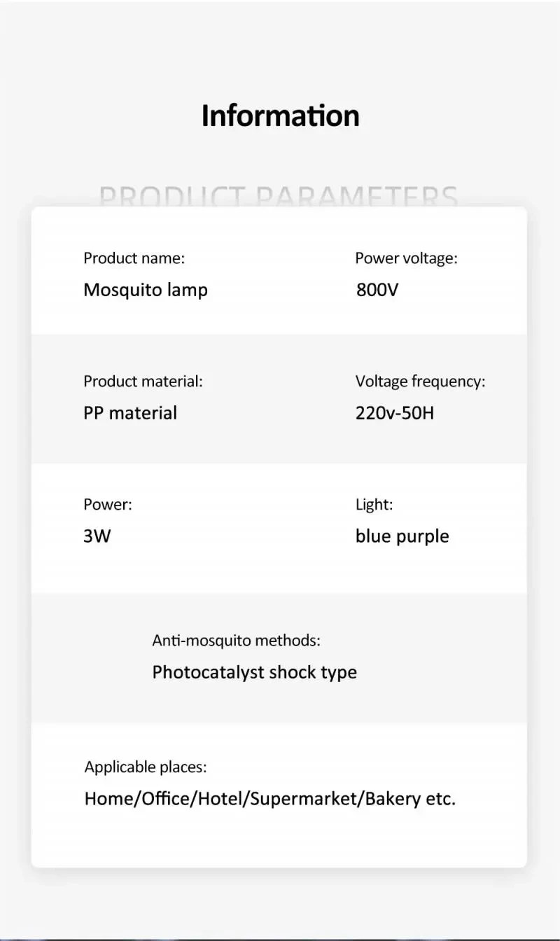The width and height of the screenshot is (560, 941).
Task: Click the word Supermarket in the list
Action: [304, 799]
